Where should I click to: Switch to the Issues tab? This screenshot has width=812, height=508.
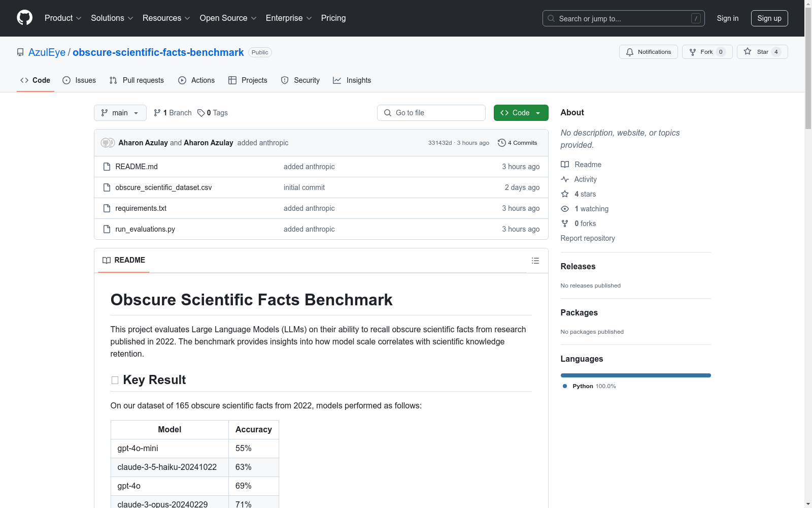coord(79,80)
